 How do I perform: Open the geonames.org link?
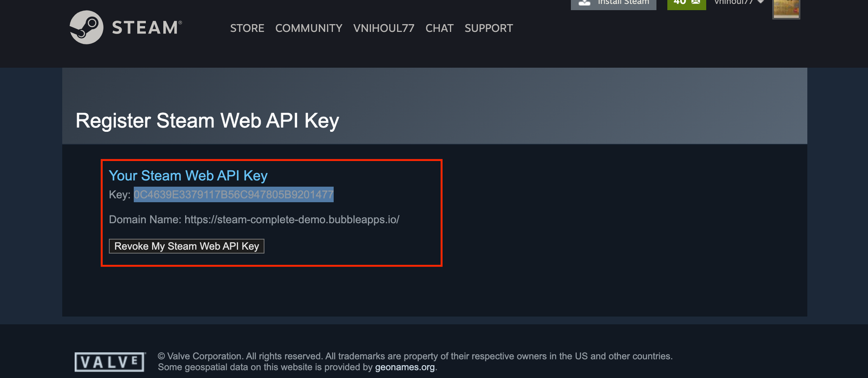405,367
